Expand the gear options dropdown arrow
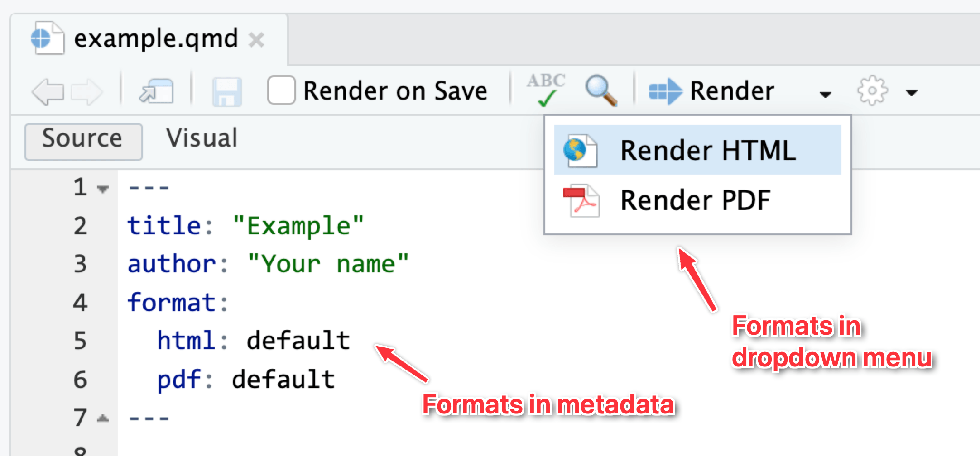This screenshot has height=456, width=980. 911,93
